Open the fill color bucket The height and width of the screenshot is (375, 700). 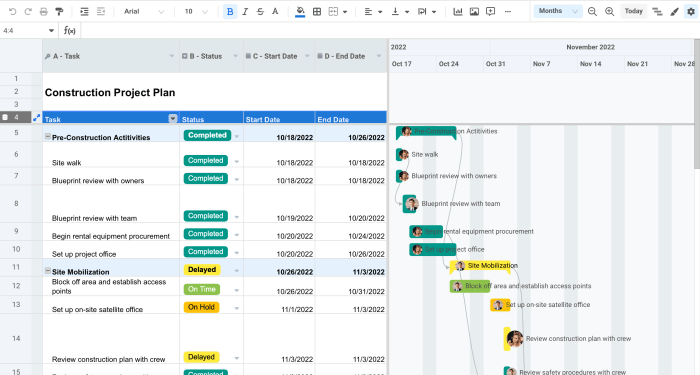tap(300, 12)
